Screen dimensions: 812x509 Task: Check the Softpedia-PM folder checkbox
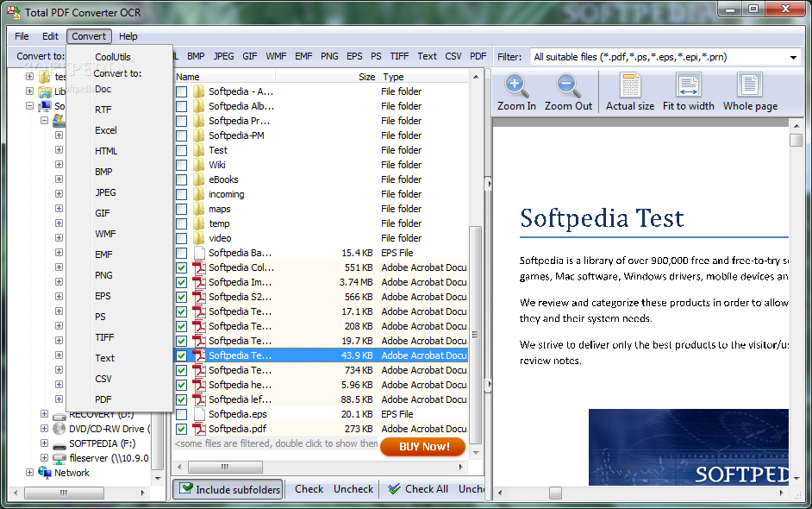point(181,135)
